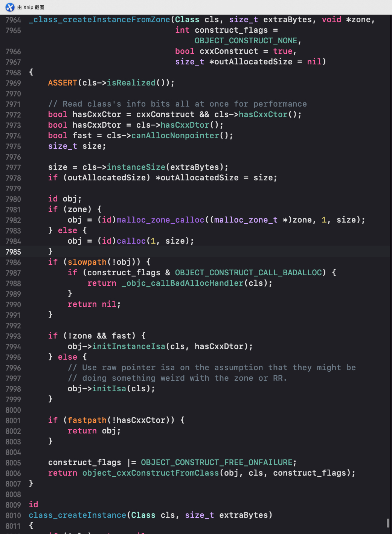This screenshot has height=534, width=392.
Task: Click calloc call on line 7984
Action: pos(131,241)
